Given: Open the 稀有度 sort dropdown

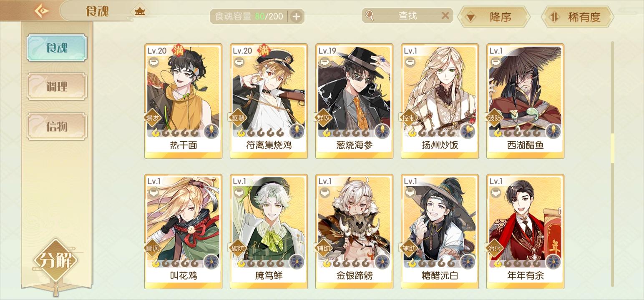Looking at the screenshot, I should [x=577, y=17].
